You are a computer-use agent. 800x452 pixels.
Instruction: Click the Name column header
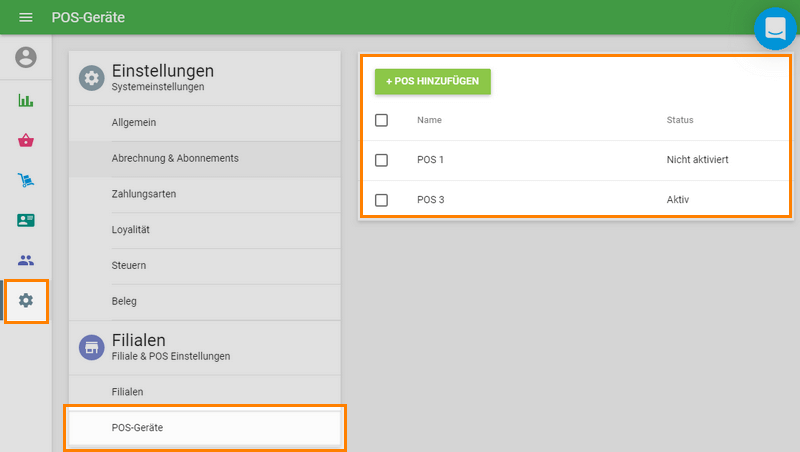coord(429,120)
